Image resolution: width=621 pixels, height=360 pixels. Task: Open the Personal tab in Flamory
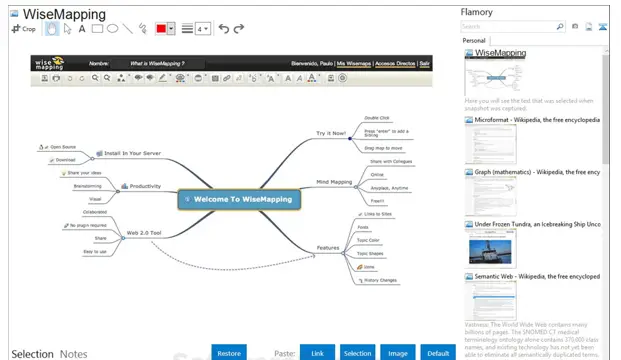click(x=474, y=40)
